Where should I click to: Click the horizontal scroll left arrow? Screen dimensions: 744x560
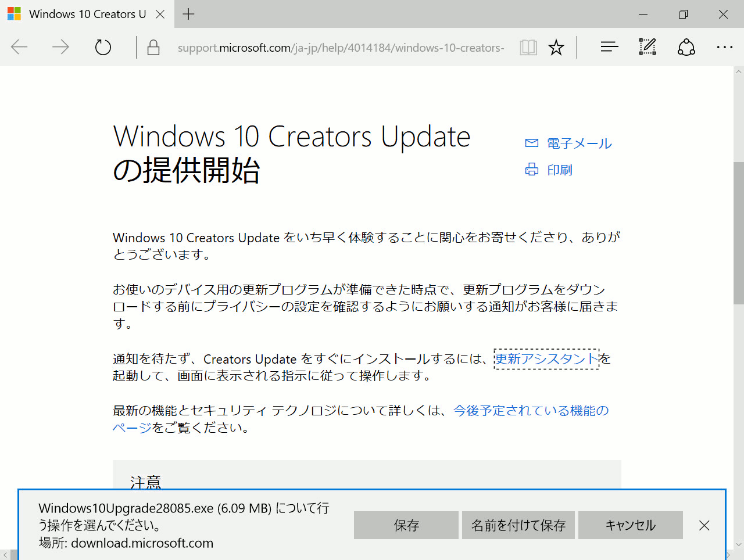(x=5, y=555)
